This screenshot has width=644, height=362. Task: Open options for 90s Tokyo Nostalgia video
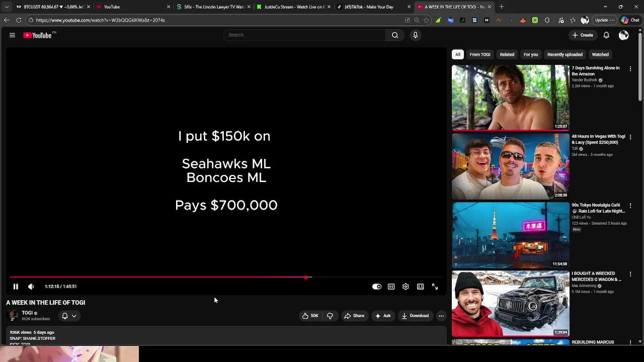point(630,206)
